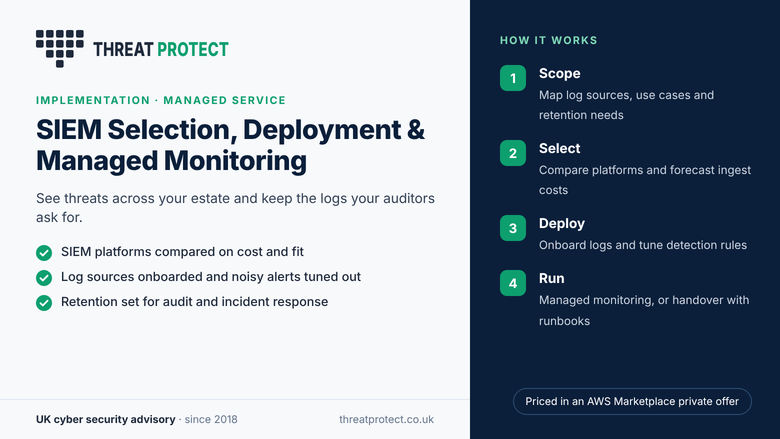Click 'Retention set for audit and incident response'
780x439 pixels.
point(195,302)
